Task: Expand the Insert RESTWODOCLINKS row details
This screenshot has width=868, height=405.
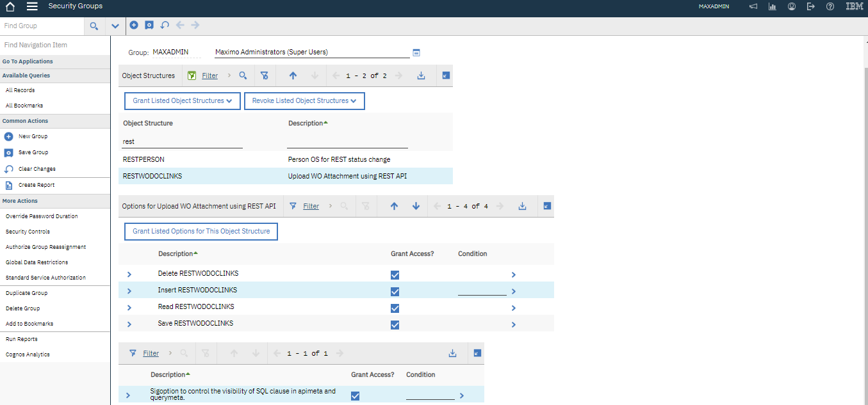Action: tap(129, 290)
